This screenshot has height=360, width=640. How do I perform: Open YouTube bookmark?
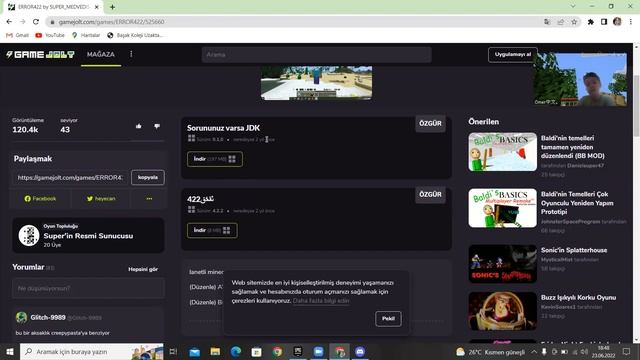(x=50, y=35)
